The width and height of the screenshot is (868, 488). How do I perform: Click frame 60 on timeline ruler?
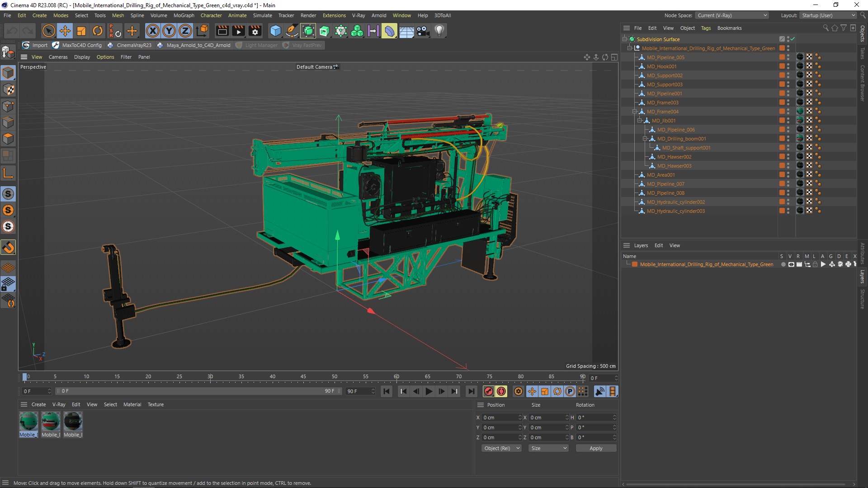[x=396, y=376]
